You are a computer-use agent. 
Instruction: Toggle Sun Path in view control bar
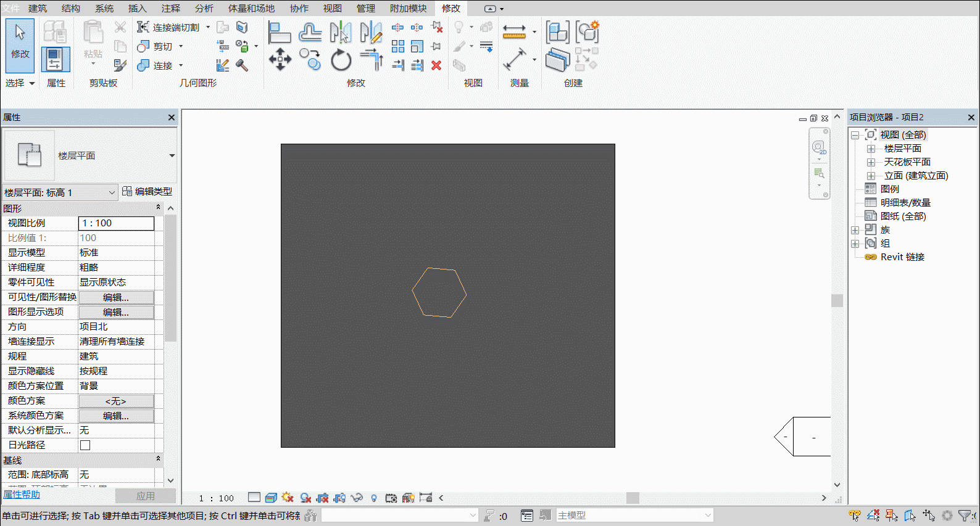[288, 498]
